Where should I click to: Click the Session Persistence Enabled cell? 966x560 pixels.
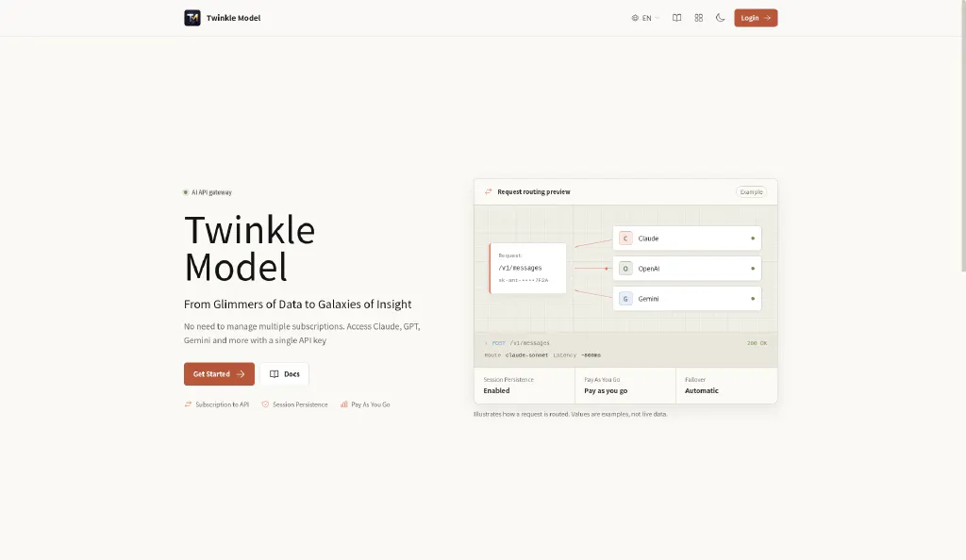525,386
